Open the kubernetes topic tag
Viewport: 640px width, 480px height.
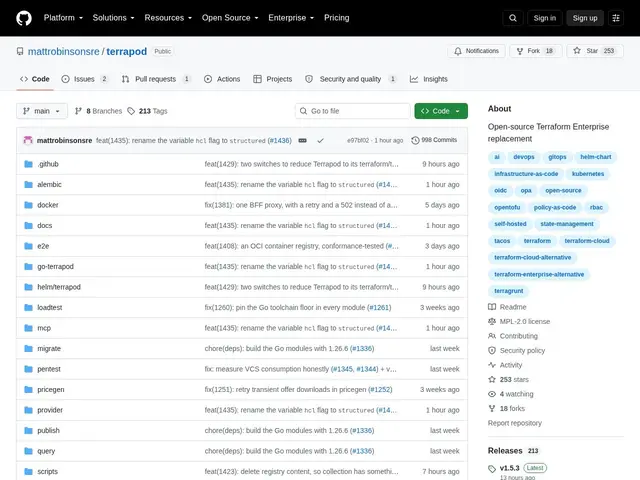pos(588,174)
